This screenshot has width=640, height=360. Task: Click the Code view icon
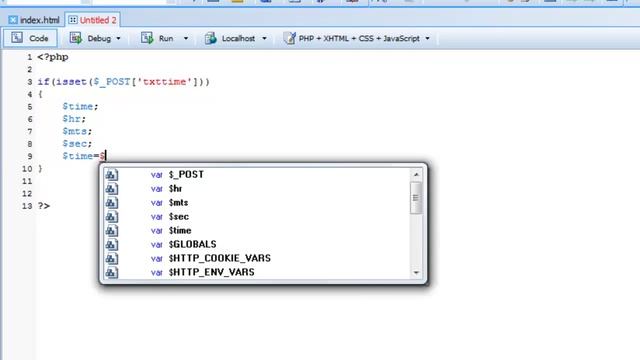(17, 38)
